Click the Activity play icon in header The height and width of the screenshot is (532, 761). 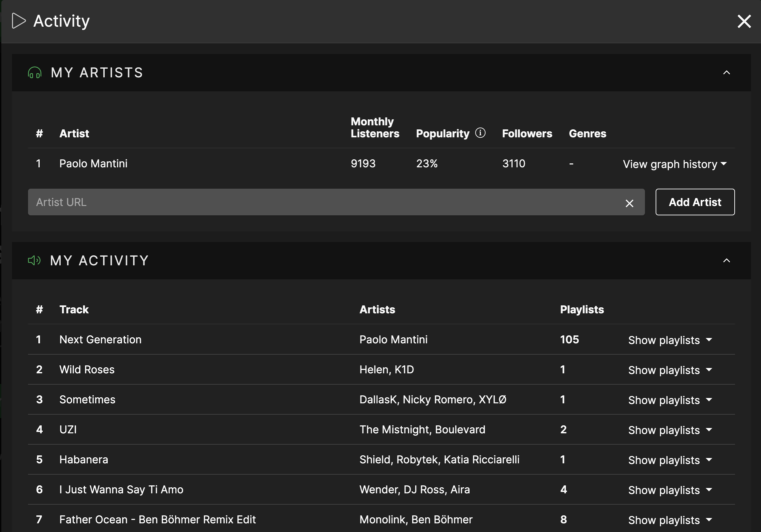pyautogui.click(x=19, y=21)
